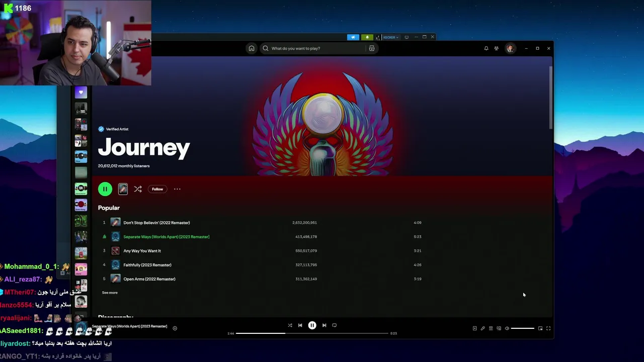Click duration 4:09 of Don't Stop Believin'

click(418, 223)
